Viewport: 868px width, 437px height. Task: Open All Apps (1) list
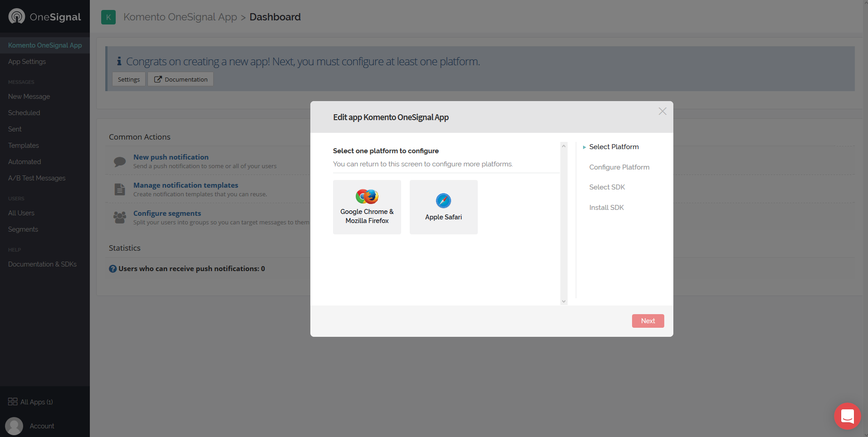pyautogui.click(x=37, y=402)
